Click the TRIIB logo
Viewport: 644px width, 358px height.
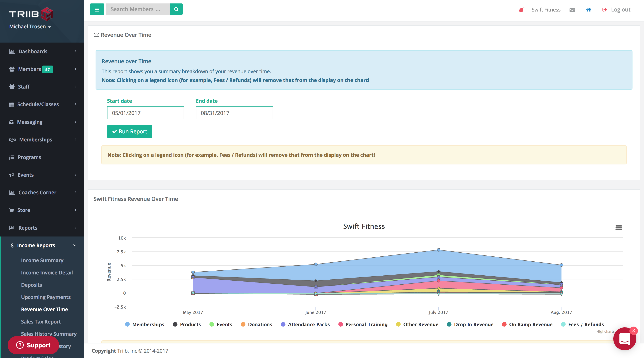pyautogui.click(x=31, y=14)
